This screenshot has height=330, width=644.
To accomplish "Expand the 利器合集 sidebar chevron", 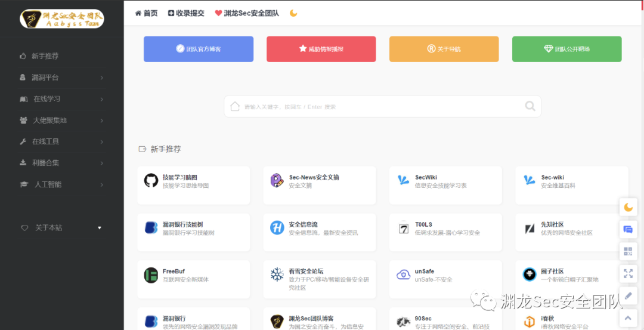I will pos(101,163).
